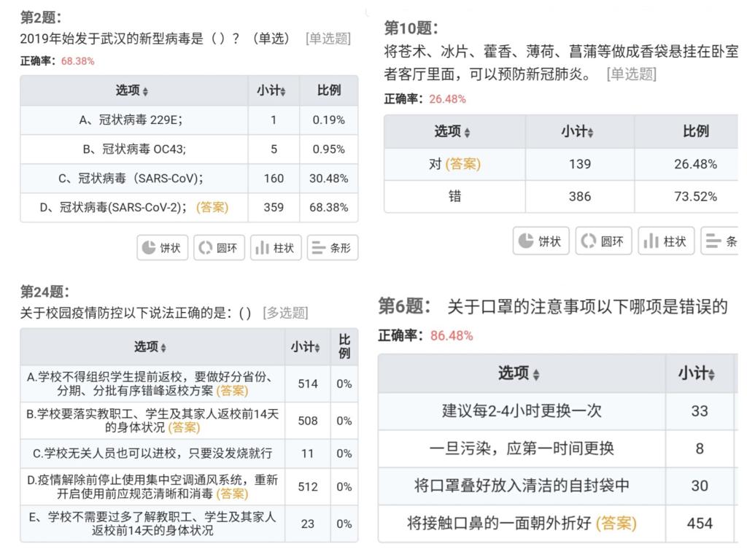Viewport: 747px width, 560px height.
Task: Show question 2 as pie chart (饼状)
Action: (162, 248)
